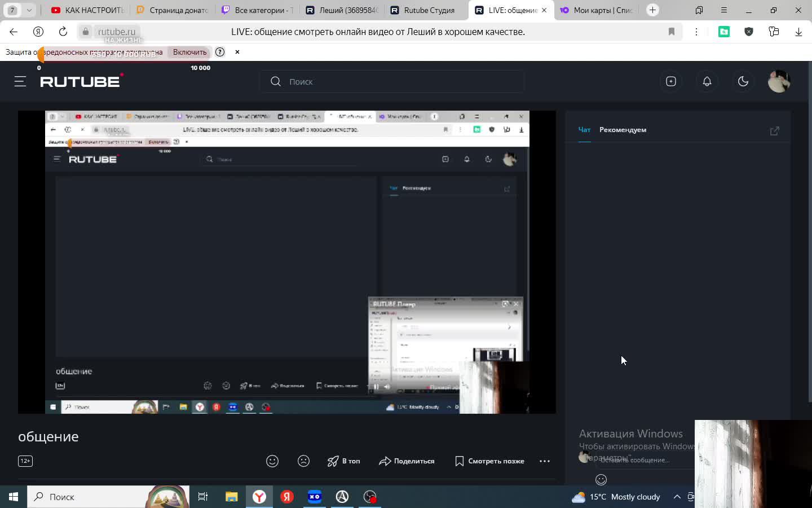Pop out the chat into a separate window

[775, 130]
